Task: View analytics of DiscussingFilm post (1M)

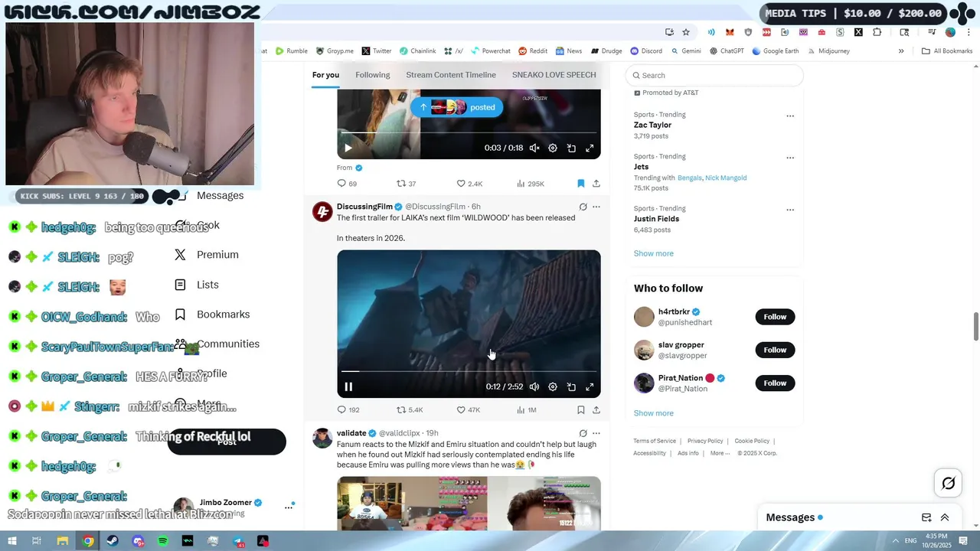Action: tap(527, 410)
